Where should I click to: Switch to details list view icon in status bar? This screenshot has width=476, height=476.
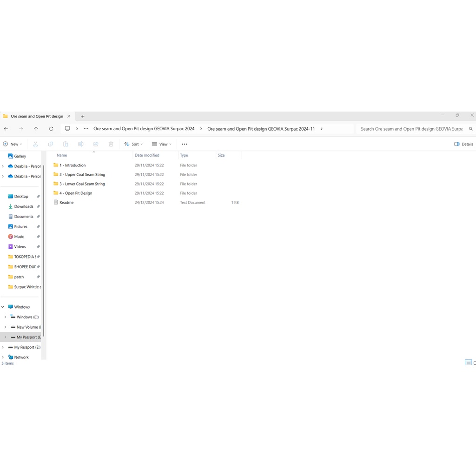[x=469, y=363]
